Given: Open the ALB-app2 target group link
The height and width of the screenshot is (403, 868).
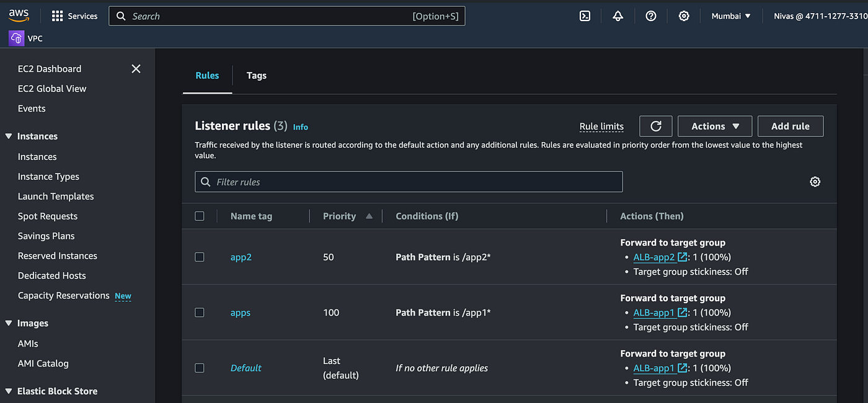Looking at the screenshot, I should tap(654, 257).
